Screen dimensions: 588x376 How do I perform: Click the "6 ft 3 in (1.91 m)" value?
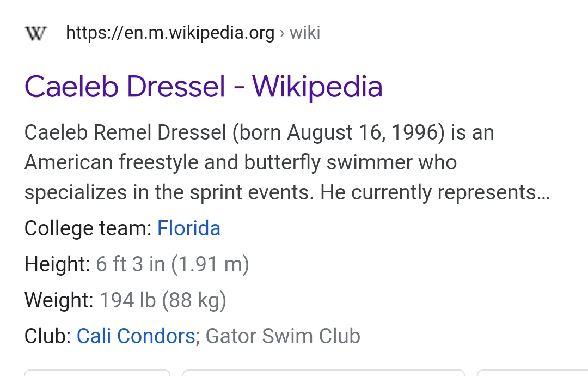click(173, 264)
